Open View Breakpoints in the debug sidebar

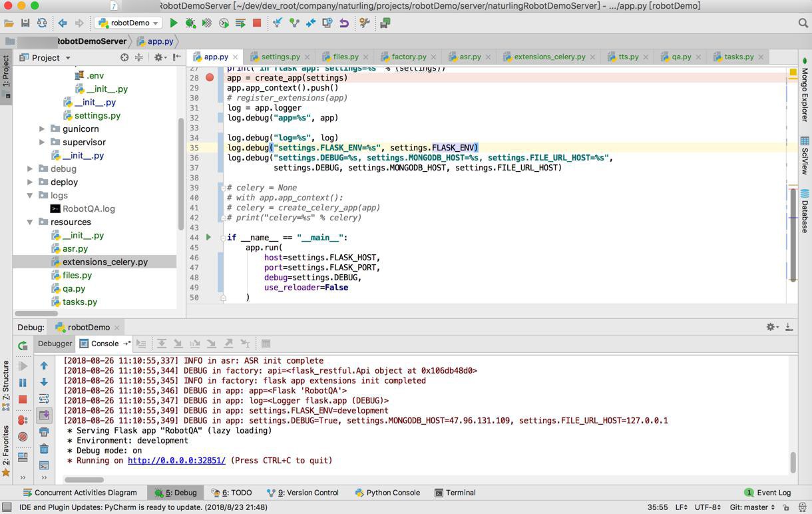tap(23, 420)
